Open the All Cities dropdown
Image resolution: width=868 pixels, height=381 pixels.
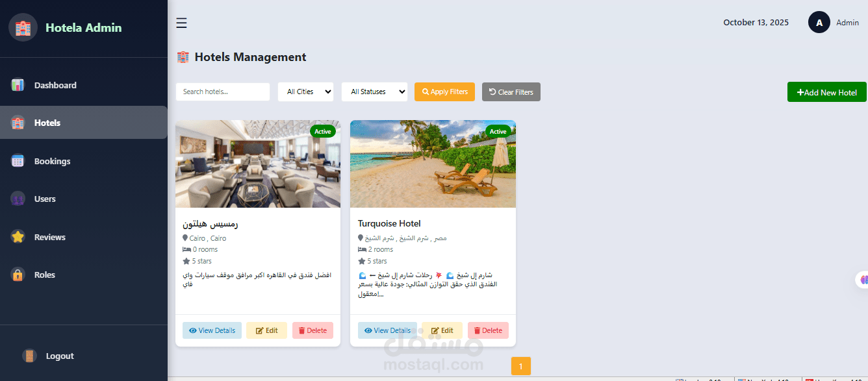coord(306,92)
